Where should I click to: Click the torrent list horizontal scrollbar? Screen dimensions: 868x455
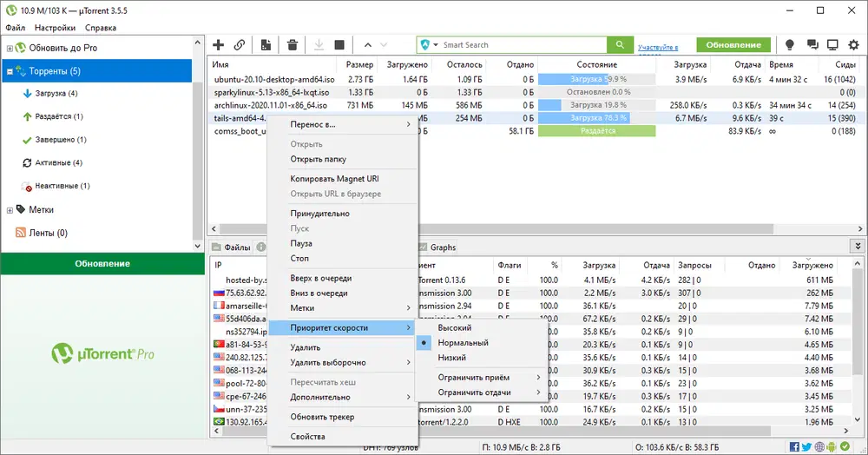tap(496, 228)
